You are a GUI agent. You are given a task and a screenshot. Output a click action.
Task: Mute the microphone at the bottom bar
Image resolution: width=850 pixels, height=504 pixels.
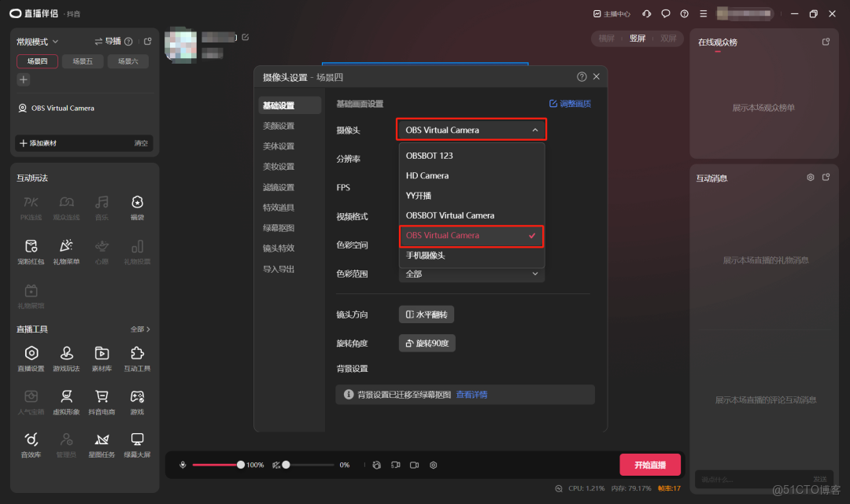tap(182, 465)
